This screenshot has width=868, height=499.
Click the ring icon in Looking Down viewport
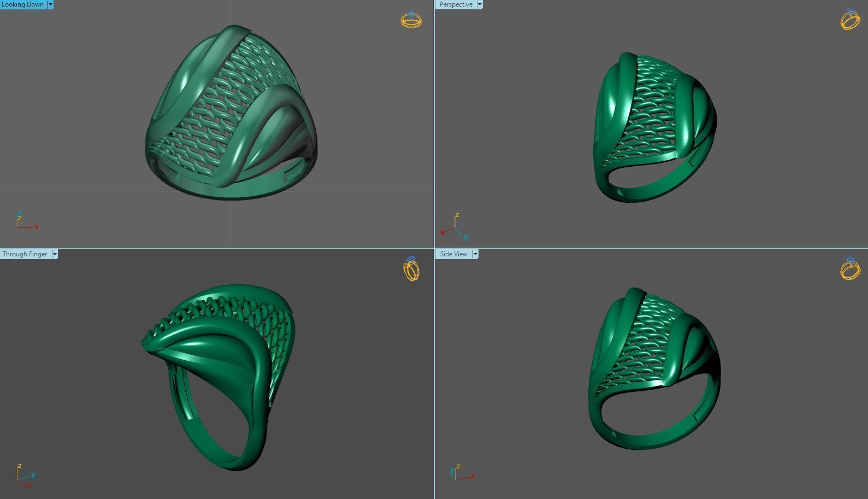click(411, 20)
